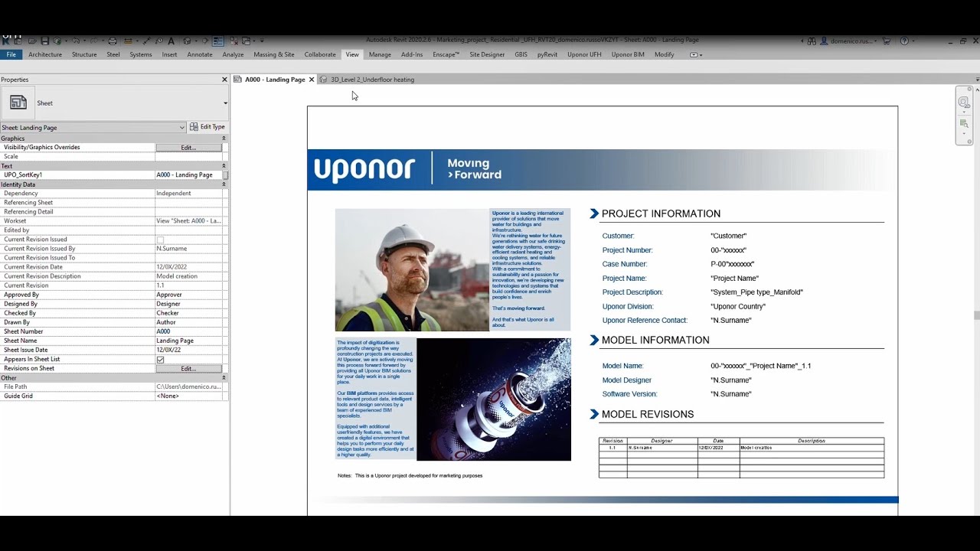Collapse the Text section in Properties

click(224, 166)
